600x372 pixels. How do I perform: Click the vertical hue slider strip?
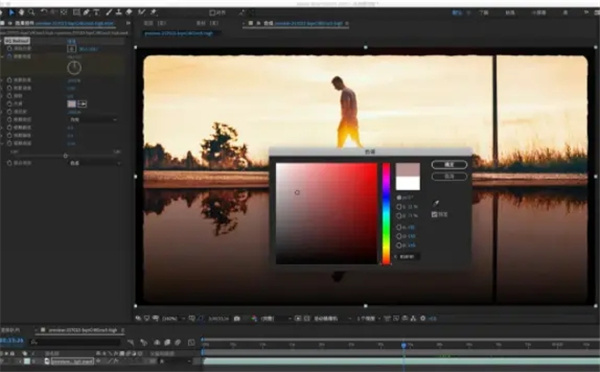click(x=386, y=214)
